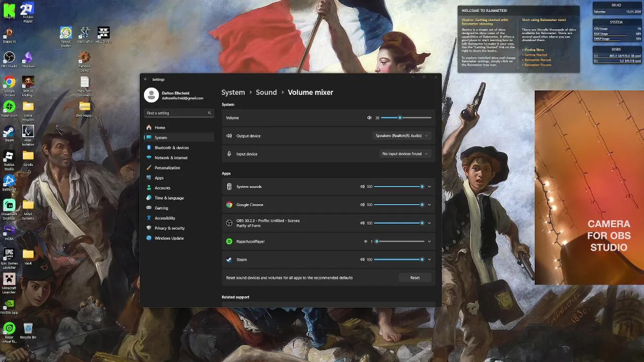Viewport: 644px width, 362px height.
Task: Go to Home in Settings sidebar
Action: [179, 128]
